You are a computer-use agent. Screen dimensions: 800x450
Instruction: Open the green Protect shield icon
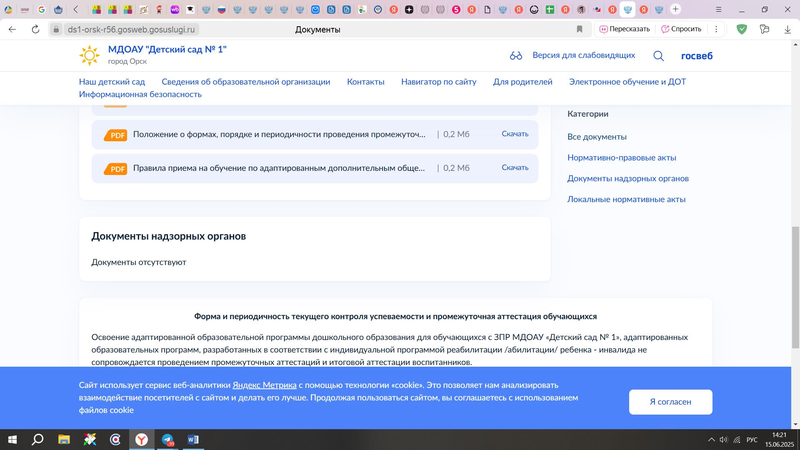(x=742, y=30)
